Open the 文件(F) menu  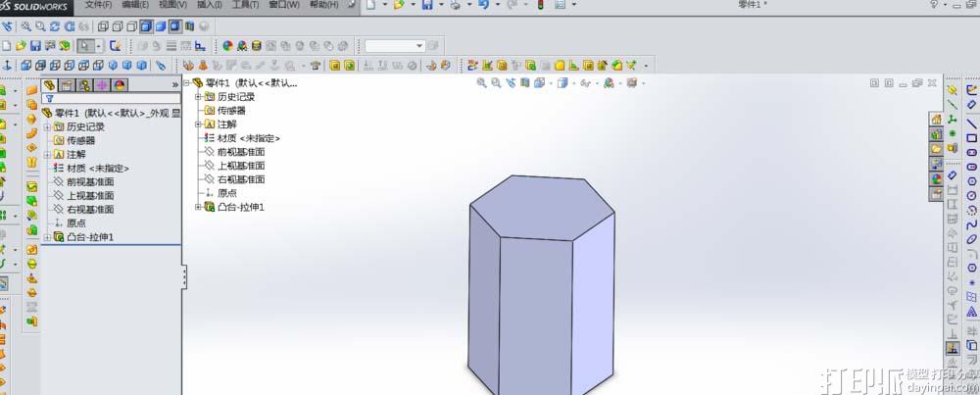(x=98, y=4)
